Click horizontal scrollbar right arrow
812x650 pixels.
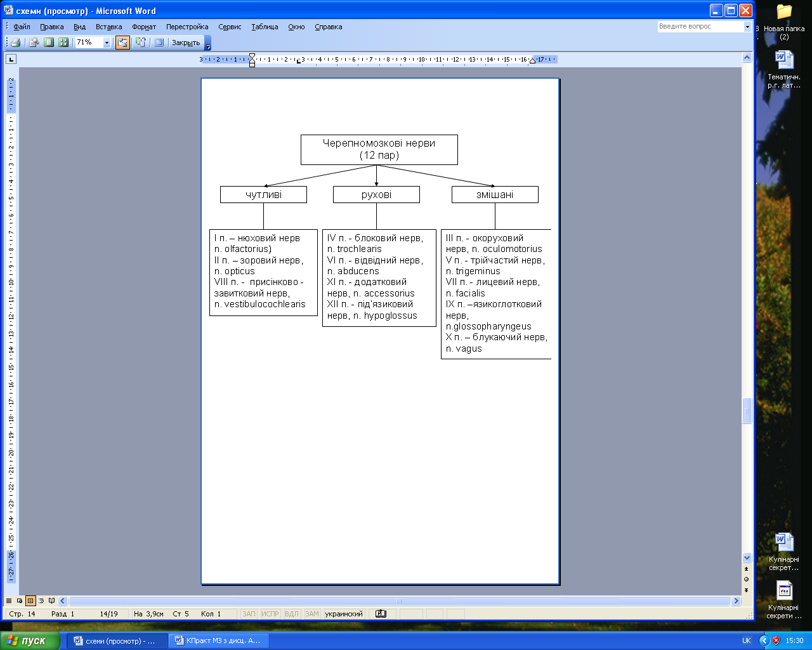point(736,600)
